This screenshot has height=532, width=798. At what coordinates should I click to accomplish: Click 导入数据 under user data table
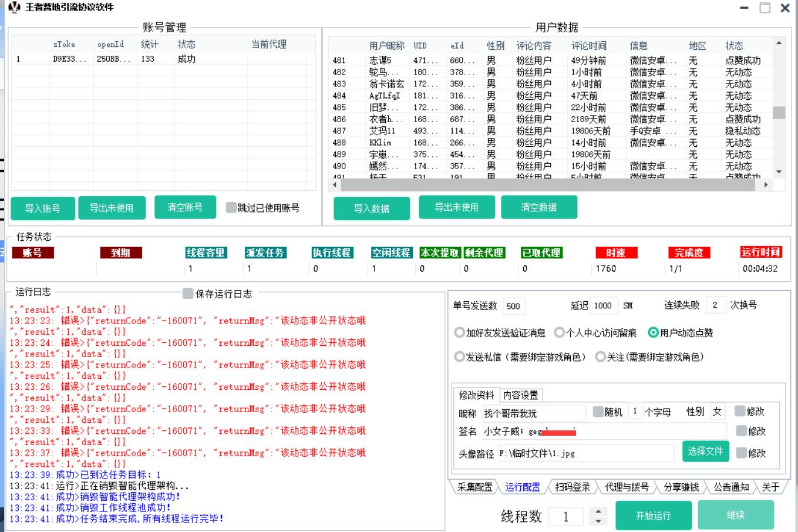click(371, 208)
